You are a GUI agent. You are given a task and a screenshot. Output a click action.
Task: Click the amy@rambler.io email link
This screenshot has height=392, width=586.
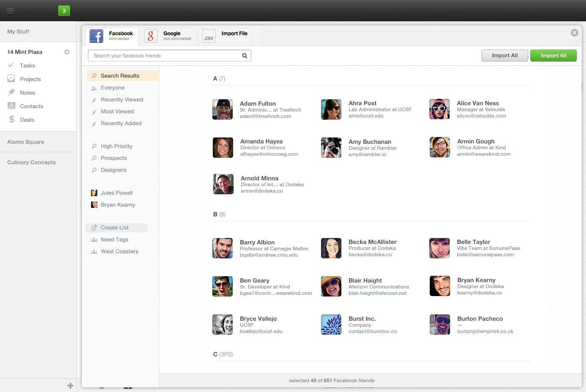coord(367,154)
